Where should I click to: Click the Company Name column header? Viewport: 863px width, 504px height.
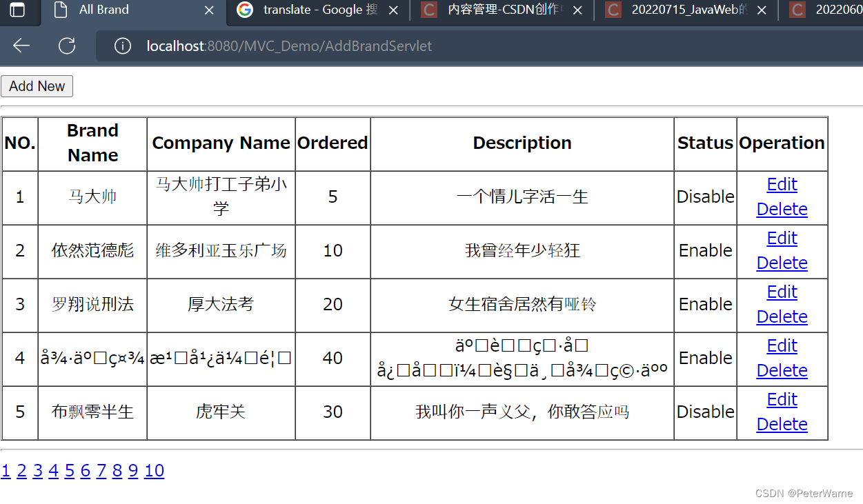pos(221,143)
